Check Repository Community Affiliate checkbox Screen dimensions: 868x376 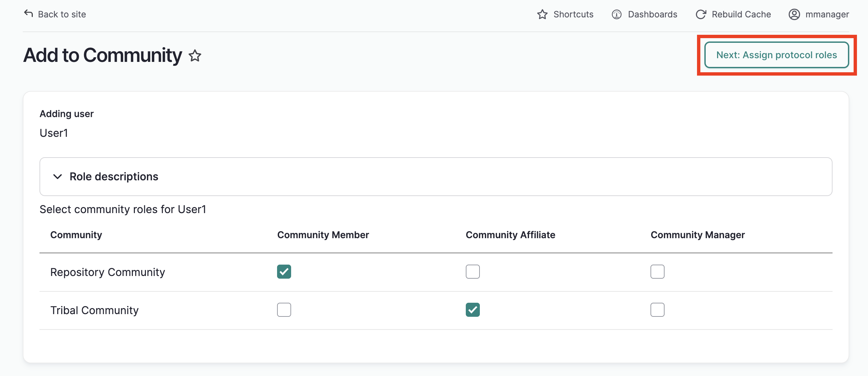[x=473, y=272]
